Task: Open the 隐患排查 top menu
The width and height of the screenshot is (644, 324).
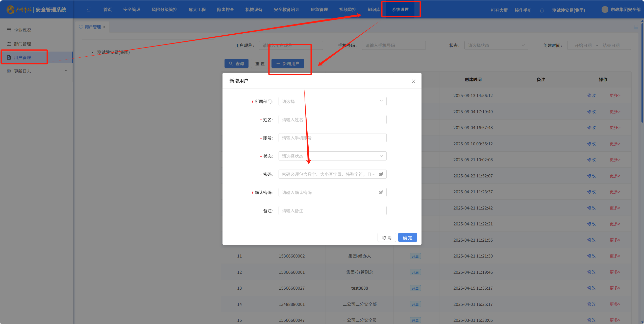Action: tap(225, 10)
